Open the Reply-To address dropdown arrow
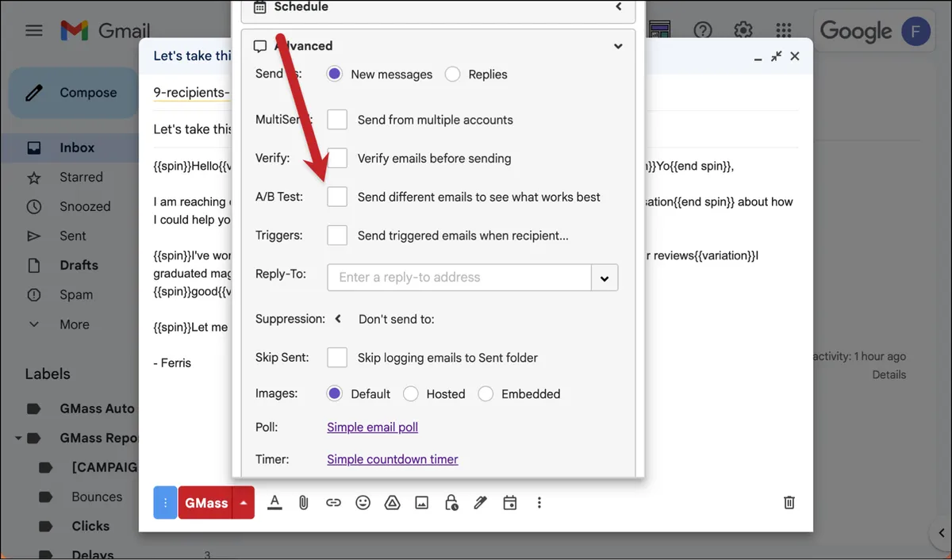Viewport: 952px width, 560px height. [605, 278]
